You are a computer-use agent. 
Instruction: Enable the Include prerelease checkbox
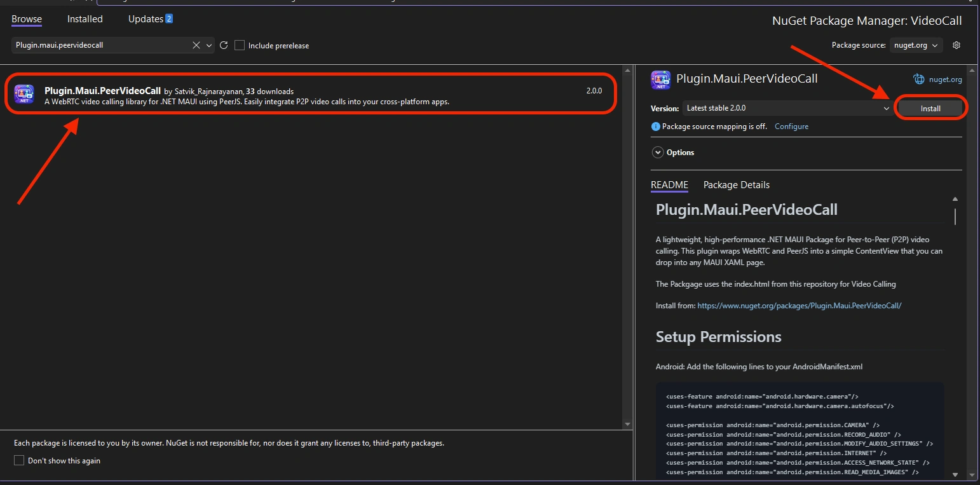(240, 45)
